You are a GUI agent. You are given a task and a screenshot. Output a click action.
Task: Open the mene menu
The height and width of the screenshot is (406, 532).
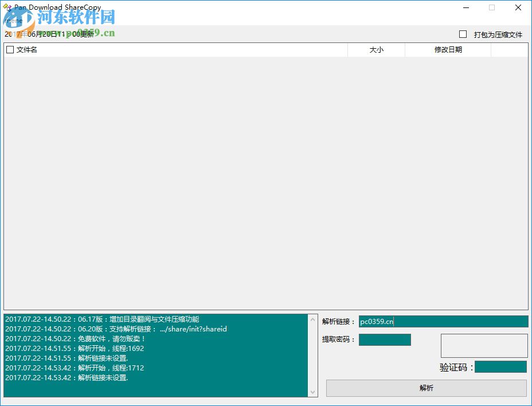pyautogui.click(x=13, y=21)
